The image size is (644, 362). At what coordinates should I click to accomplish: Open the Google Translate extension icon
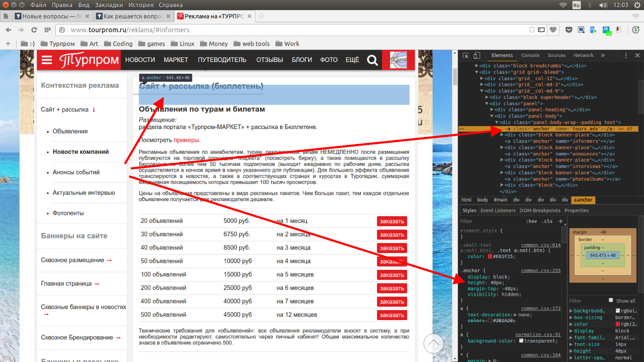[593, 30]
